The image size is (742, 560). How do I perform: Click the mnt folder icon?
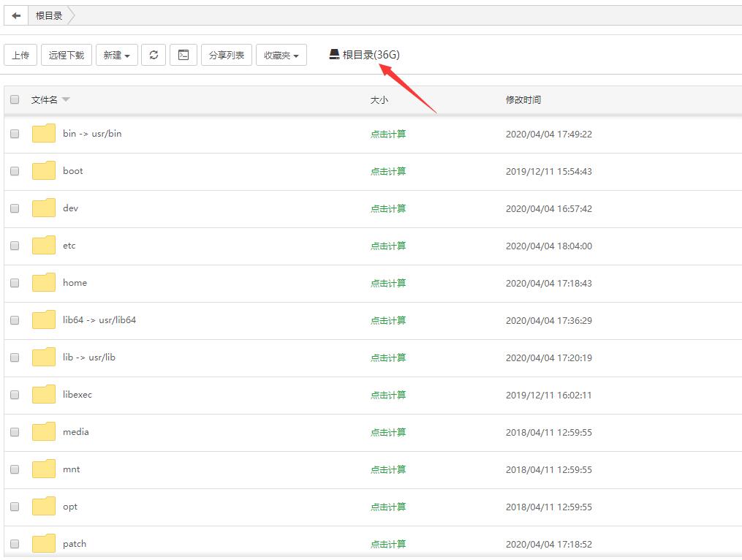pyautogui.click(x=44, y=469)
